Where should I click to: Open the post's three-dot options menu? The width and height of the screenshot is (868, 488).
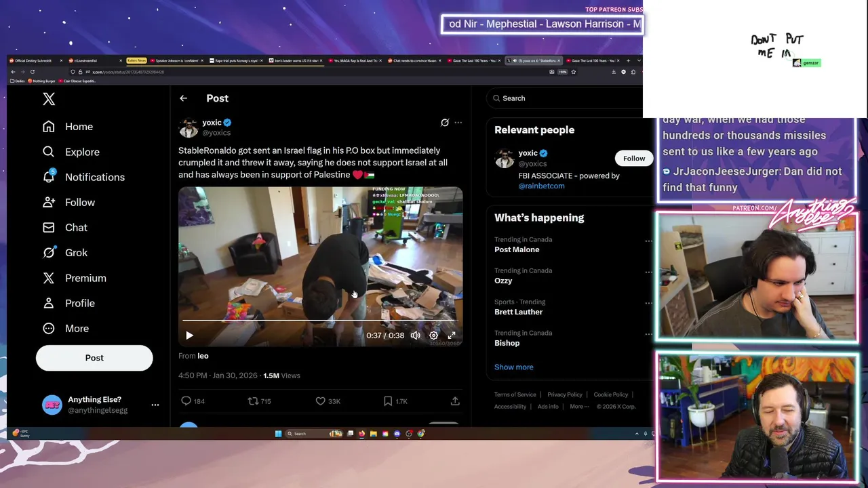point(458,123)
